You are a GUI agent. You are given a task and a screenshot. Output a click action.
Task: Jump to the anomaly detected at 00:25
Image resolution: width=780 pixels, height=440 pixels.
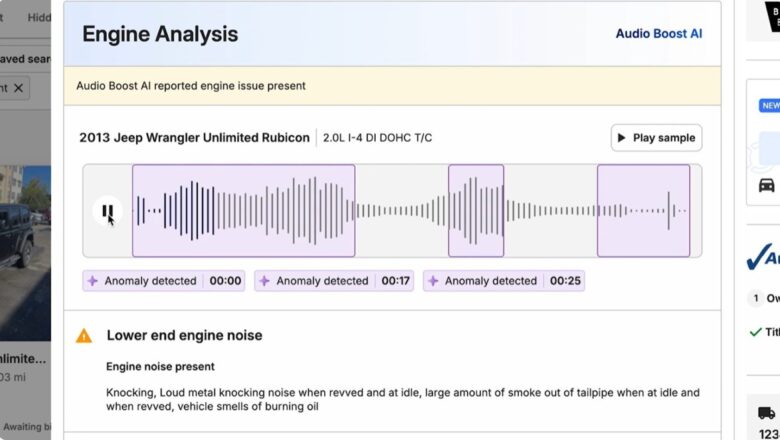click(503, 281)
